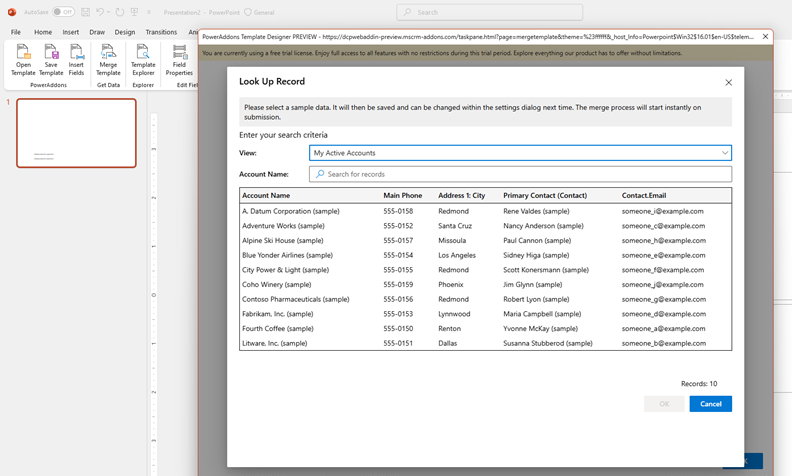Click the Save icon in title bar
The width and height of the screenshot is (792, 476).
85,12
